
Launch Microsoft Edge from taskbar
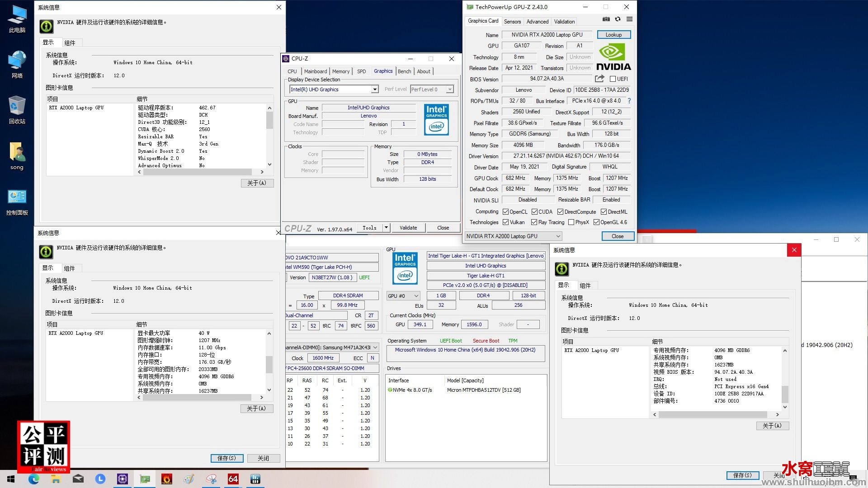coord(34,479)
